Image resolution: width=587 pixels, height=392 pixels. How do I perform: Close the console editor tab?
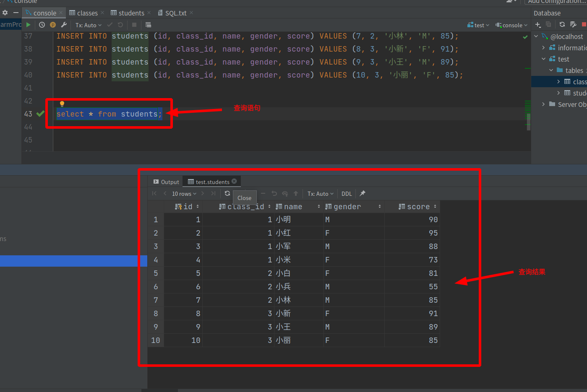61,13
